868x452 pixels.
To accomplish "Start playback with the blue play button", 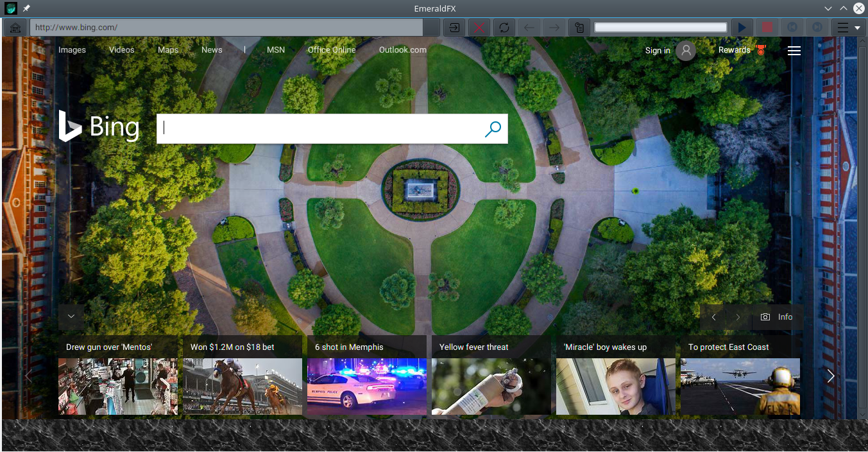I will [742, 28].
